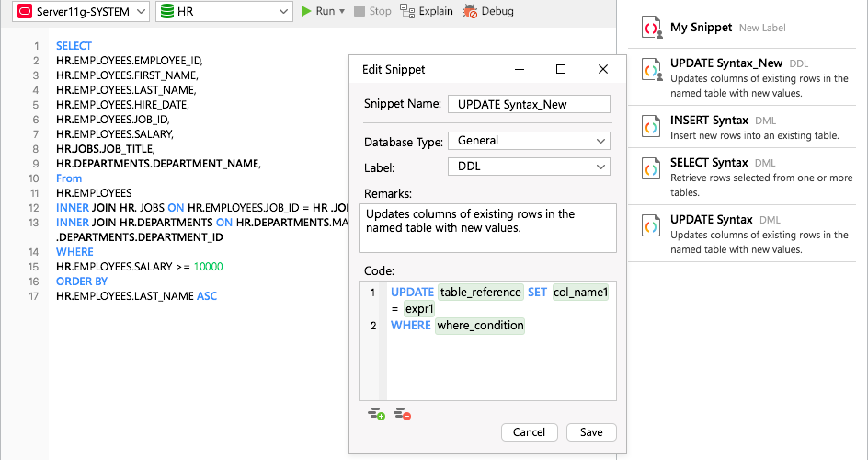Open the HR schema dropdown
Image resolution: width=868 pixels, height=460 pixels.
(x=224, y=12)
